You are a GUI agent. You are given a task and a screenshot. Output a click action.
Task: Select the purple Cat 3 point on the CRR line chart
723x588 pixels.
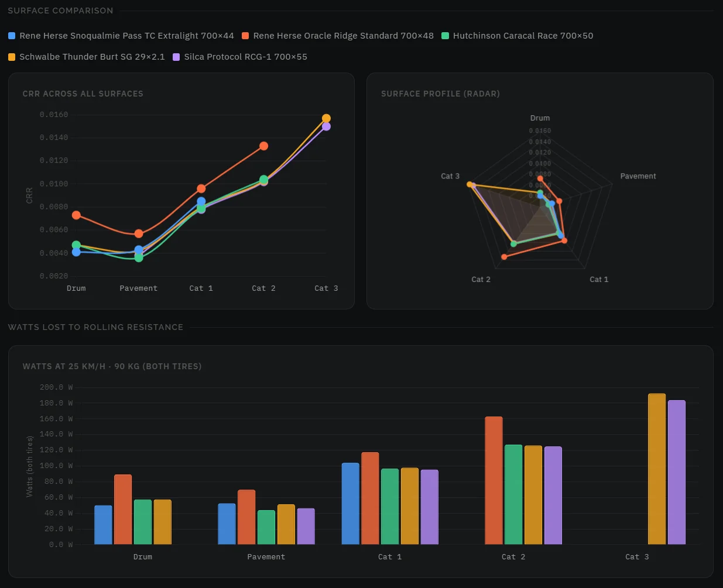click(327, 126)
